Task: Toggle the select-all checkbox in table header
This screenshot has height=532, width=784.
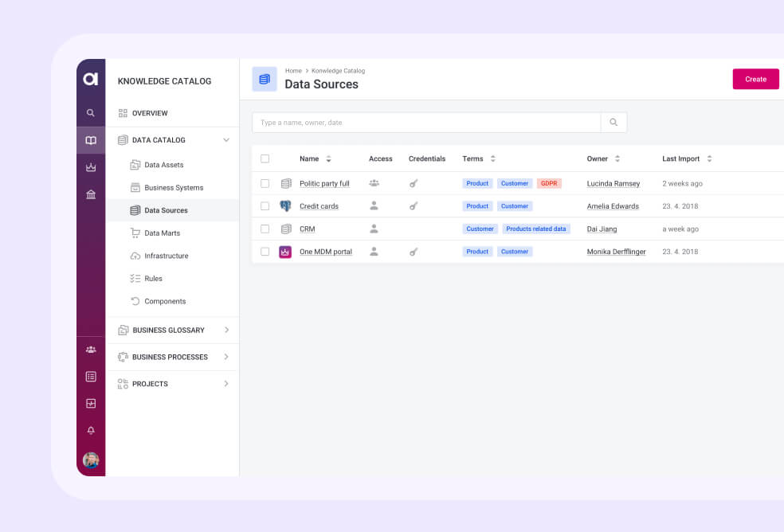Action: point(265,158)
